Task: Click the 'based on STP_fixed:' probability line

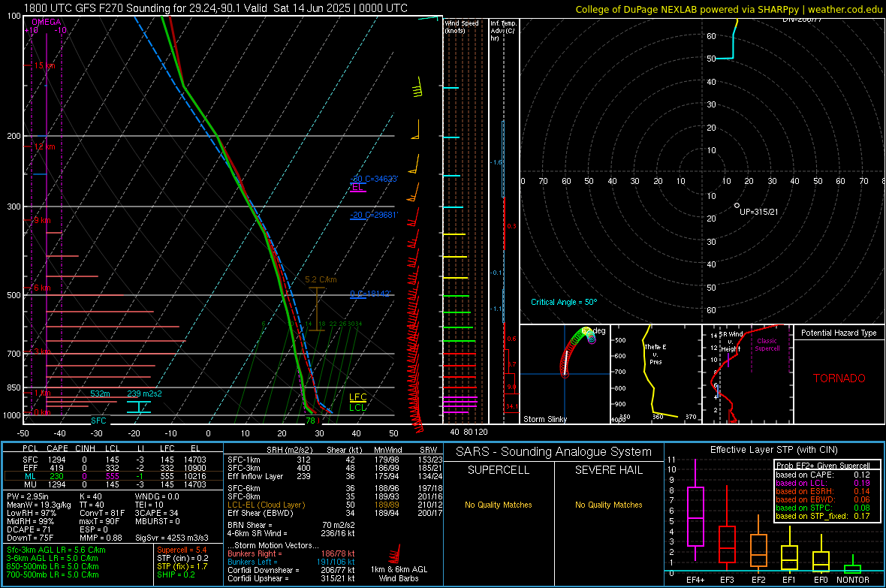Action: [x=822, y=516]
